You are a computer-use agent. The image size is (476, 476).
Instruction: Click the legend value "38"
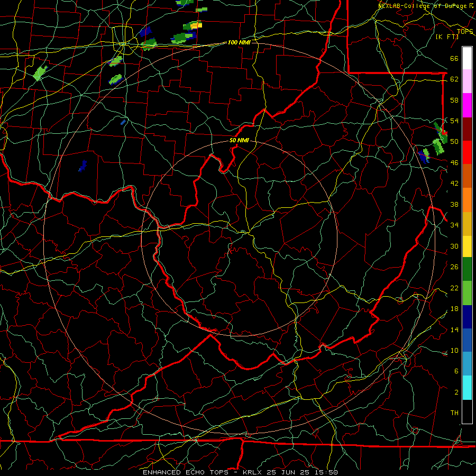tap(454, 205)
